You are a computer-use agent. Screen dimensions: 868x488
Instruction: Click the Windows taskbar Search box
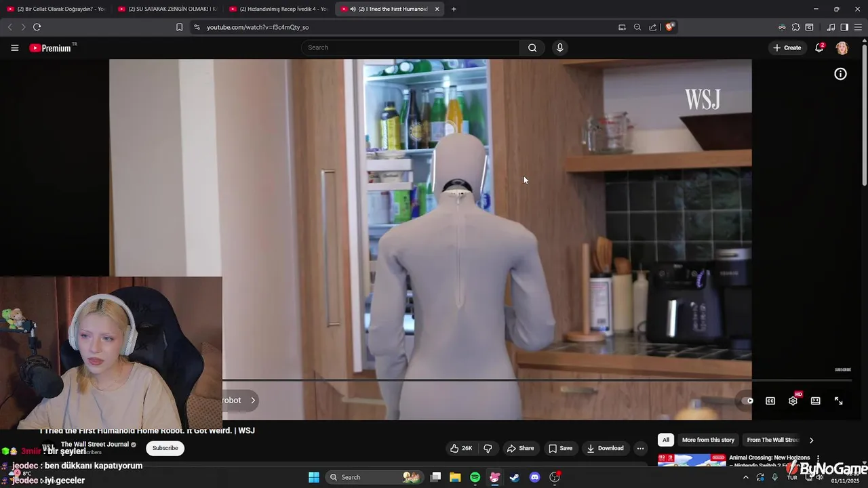tap(374, 477)
